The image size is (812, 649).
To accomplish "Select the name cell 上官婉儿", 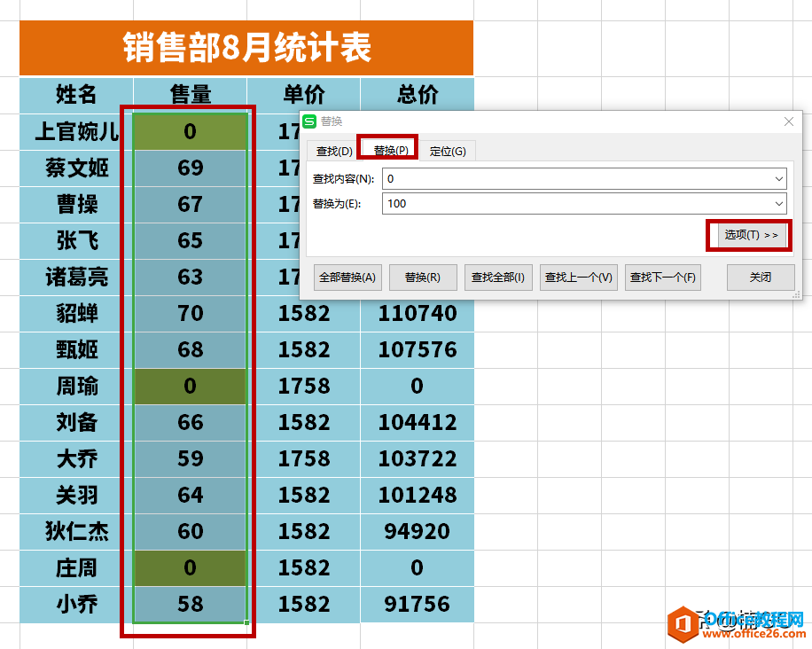I will coord(76,131).
